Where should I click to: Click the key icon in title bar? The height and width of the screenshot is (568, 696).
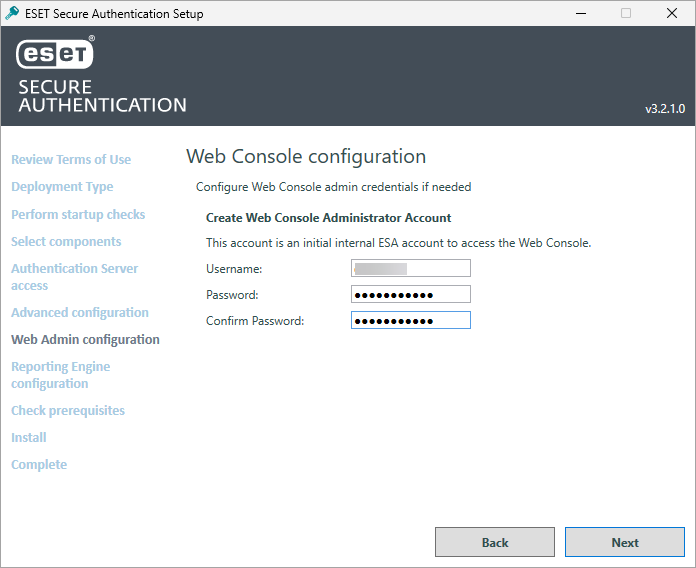pos(12,13)
